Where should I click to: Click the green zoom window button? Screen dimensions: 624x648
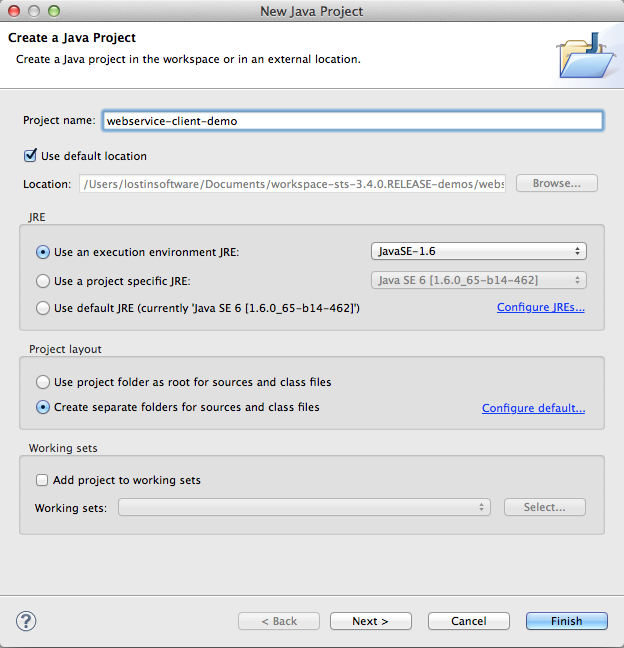click(54, 11)
